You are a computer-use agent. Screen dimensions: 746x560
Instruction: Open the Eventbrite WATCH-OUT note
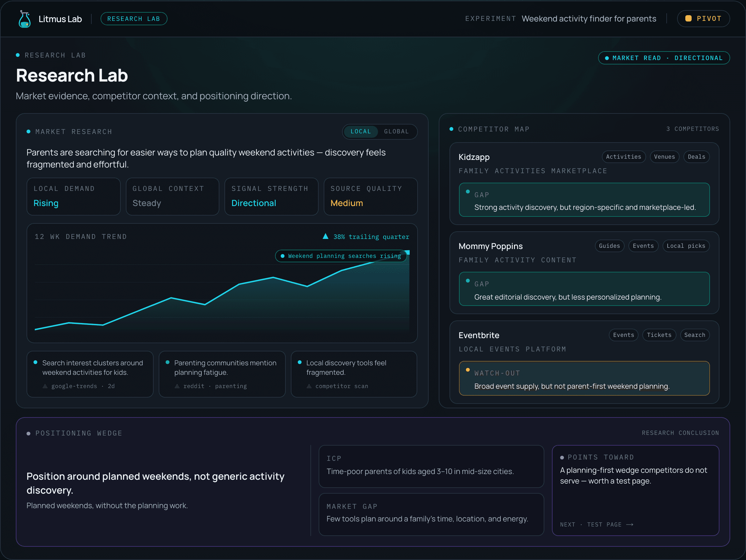click(x=584, y=378)
